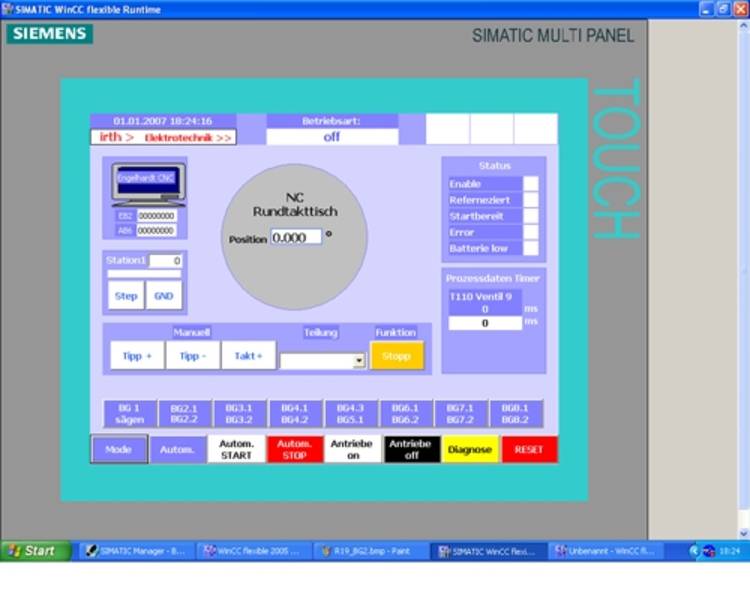Click the date and time display
This screenshot has width=750, height=600.
pyautogui.click(x=163, y=121)
